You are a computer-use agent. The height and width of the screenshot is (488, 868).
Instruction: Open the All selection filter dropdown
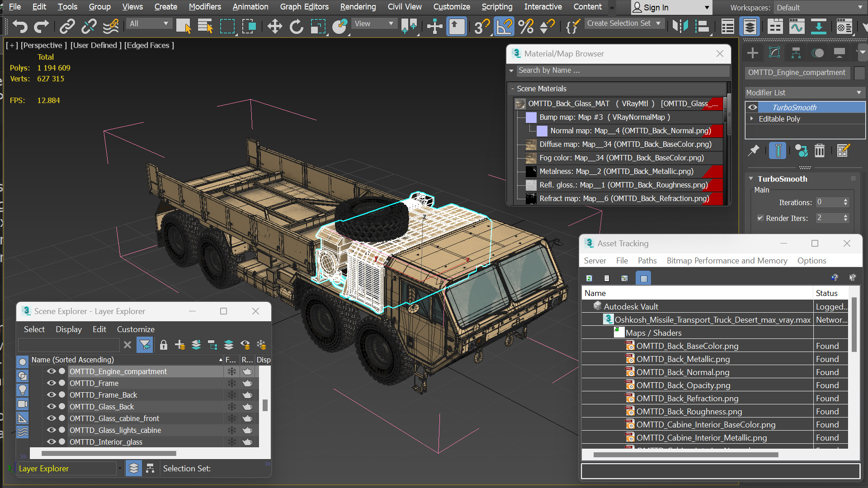pos(149,23)
